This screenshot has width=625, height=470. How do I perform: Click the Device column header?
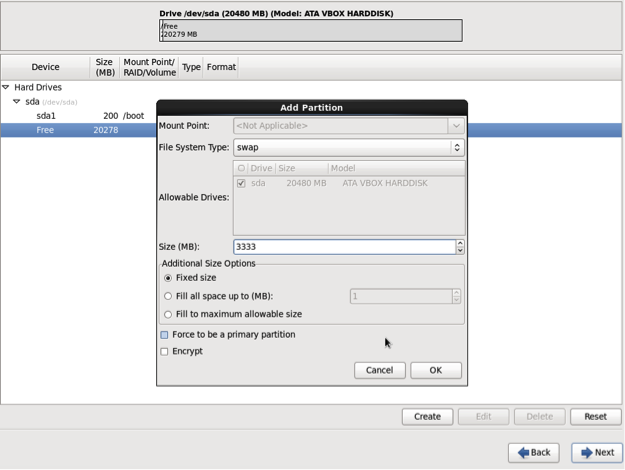click(45, 67)
